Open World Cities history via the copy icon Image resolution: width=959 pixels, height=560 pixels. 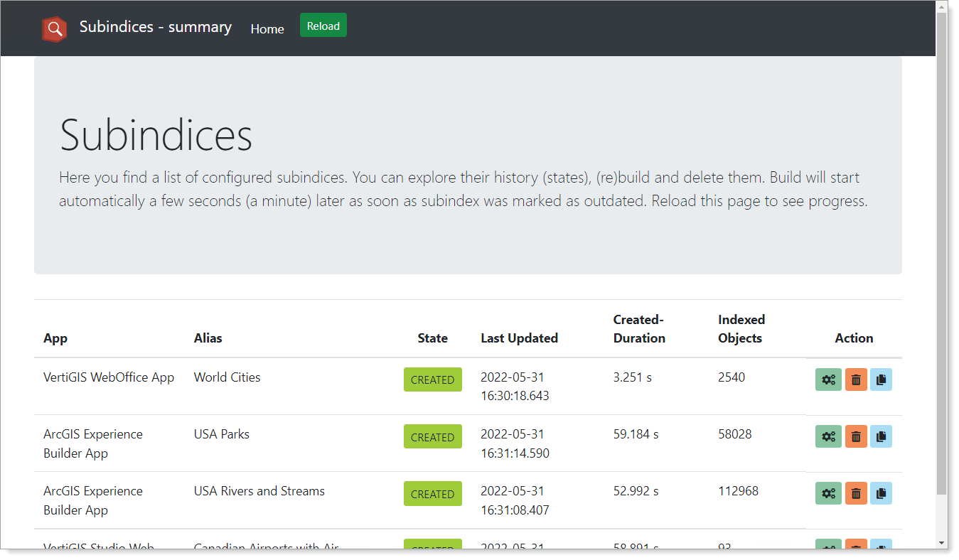(x=882, y=379)
